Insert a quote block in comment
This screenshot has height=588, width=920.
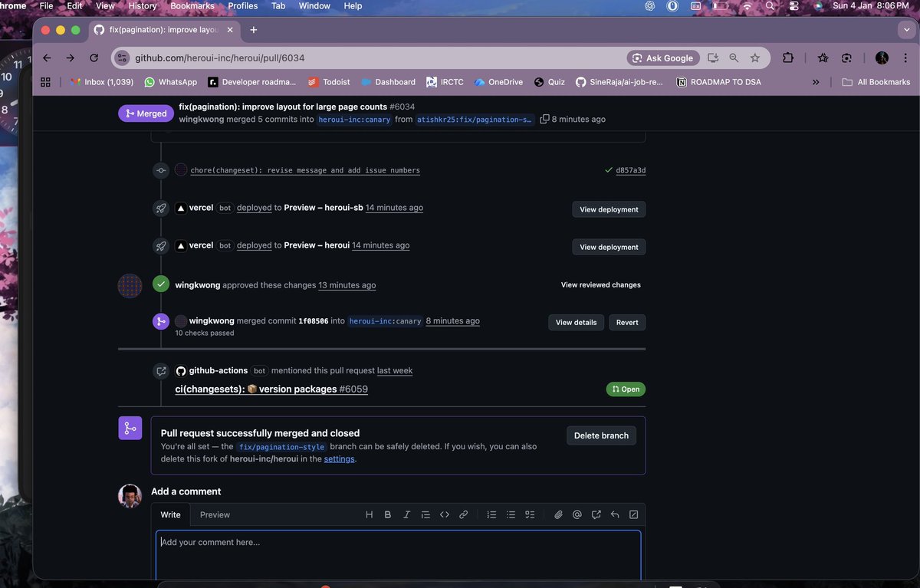(426, 515)
